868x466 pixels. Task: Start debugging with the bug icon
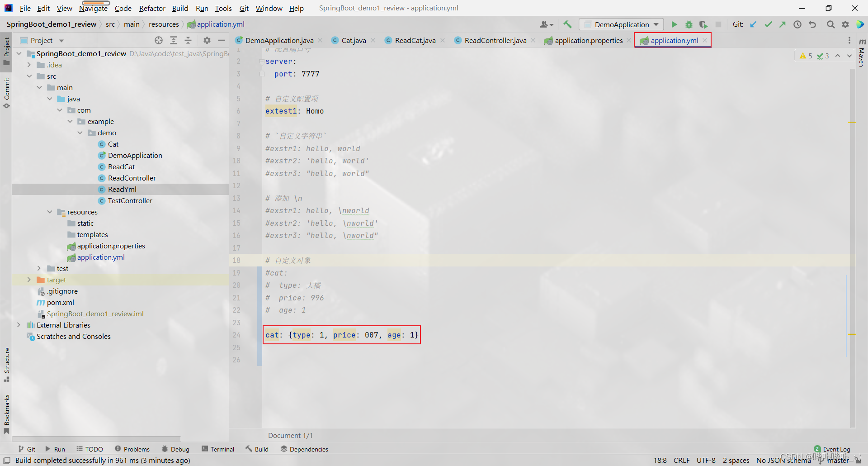click(x=689, y=24)
